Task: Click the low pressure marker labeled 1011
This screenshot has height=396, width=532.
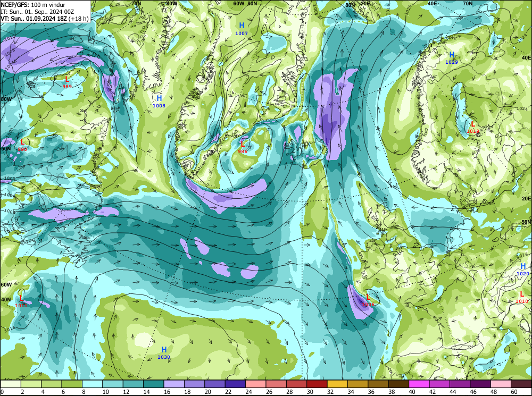Action: 21,301
